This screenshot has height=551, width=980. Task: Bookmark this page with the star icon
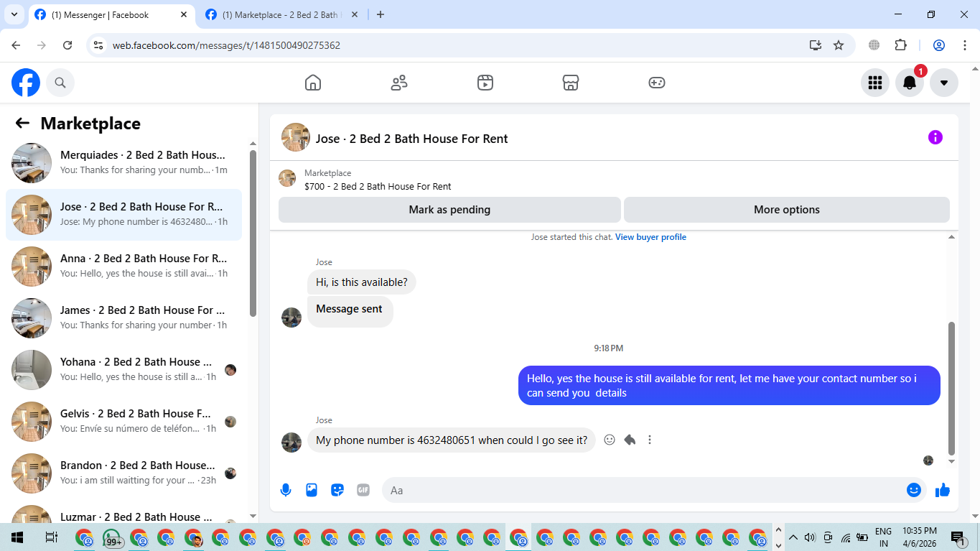839,45
